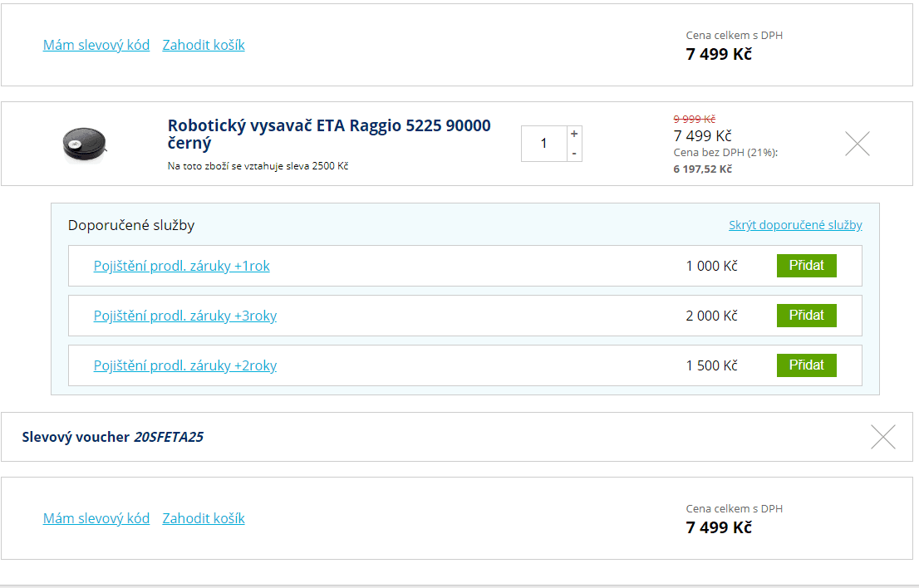The width and height of the screenshot is (919, 588).
Task: Decrease vacuum quantity with minus button
Action: pyautogui.click(x=574, y=153)
